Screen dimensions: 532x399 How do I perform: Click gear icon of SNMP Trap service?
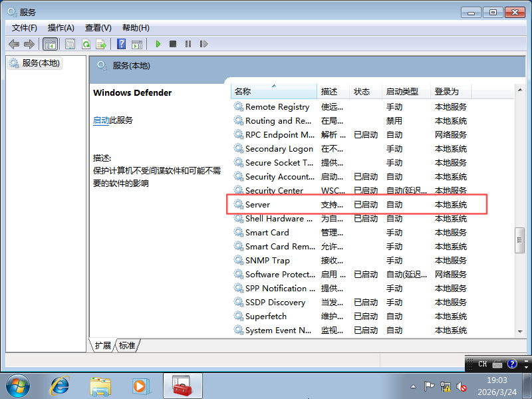point(239,260)
